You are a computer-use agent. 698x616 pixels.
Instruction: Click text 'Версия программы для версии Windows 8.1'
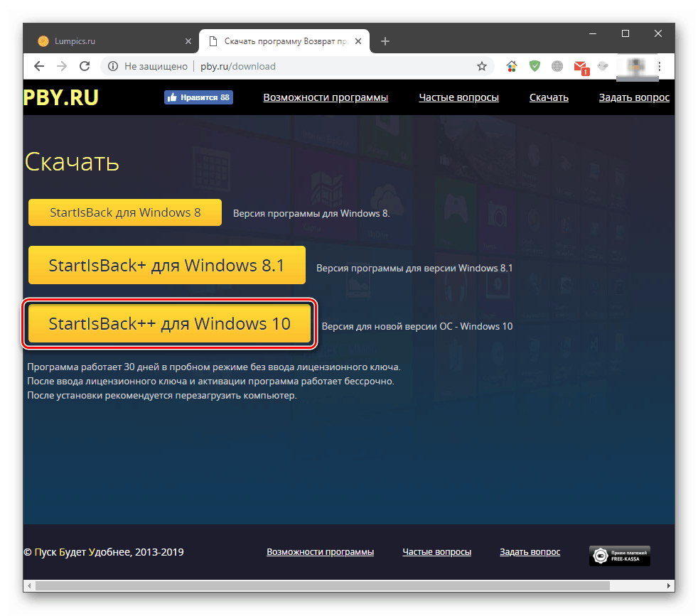pyautogui.click(x=414, y=269)
